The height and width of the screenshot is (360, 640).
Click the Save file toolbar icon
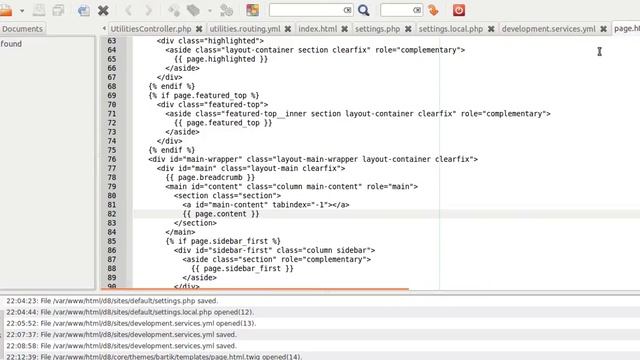pos(39,10)
